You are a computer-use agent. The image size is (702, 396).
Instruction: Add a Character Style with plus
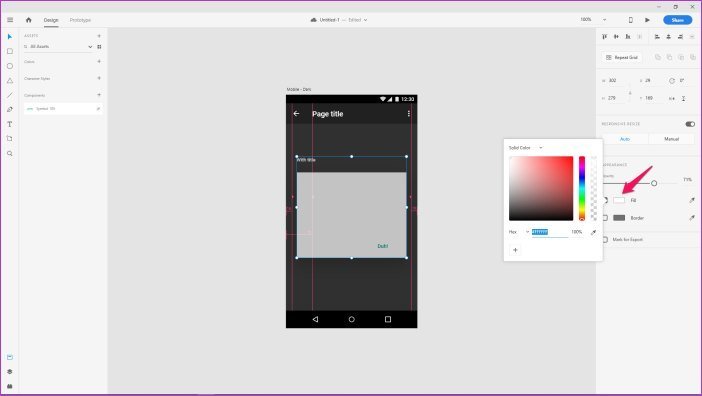(x=99, y=78)
